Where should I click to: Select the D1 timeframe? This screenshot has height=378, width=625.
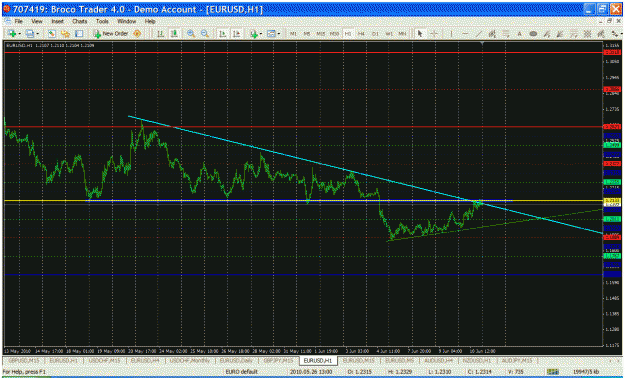[375, 34]
